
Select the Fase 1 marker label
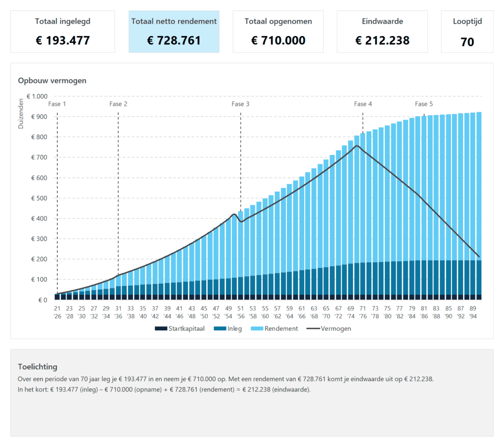click(x=57, y=104)
